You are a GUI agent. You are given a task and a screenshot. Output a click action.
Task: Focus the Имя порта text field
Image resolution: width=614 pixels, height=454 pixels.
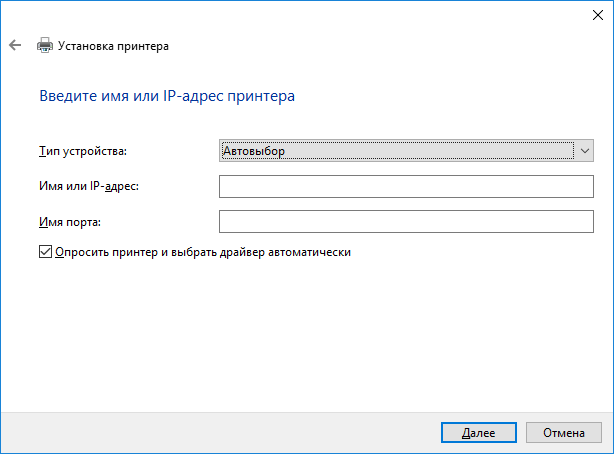tap(406, 222)
